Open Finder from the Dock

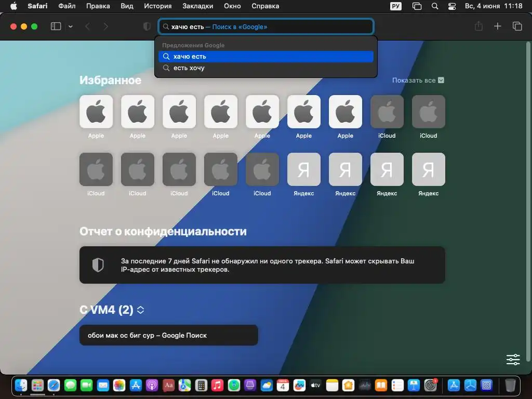coord(21,385)
